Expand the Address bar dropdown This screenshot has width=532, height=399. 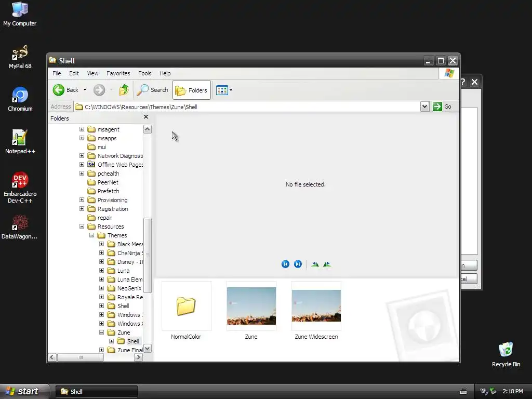point(424,107)
